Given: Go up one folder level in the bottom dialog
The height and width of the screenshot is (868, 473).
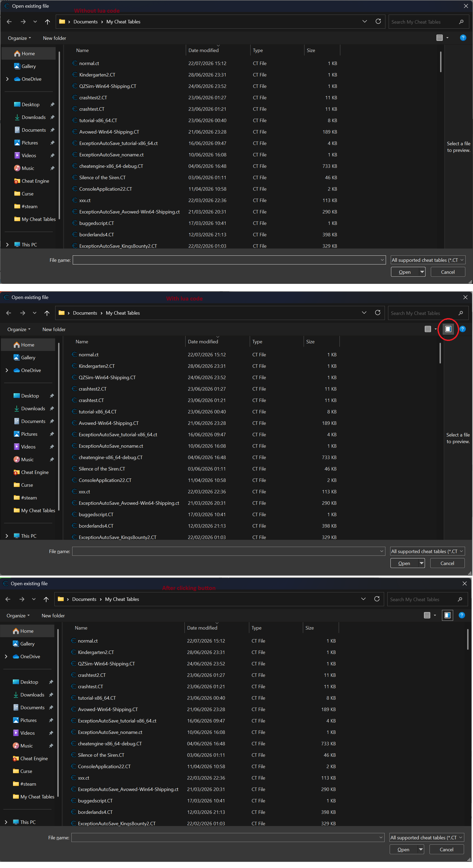Looking at the screenshot, I should 46,599.
